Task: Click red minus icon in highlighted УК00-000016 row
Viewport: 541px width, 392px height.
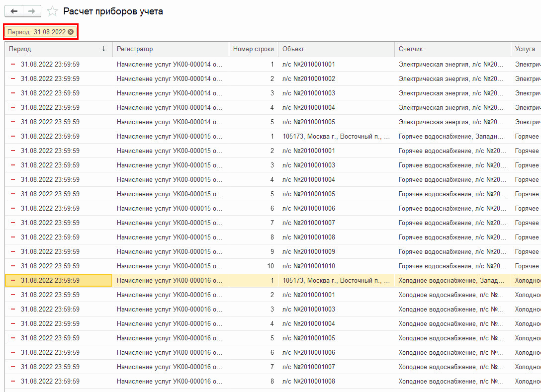Action: point(13,281)
